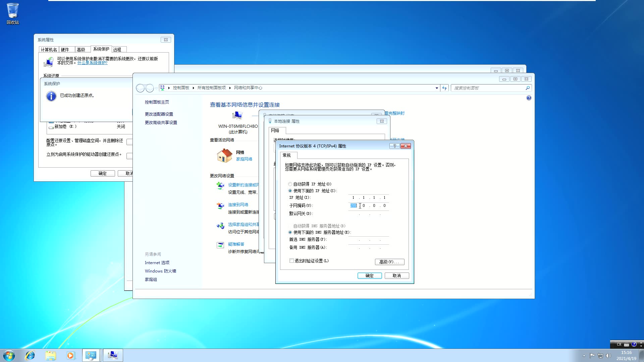The image size is (644, 362).
Task: Click the Control Panel forward button
Action: (x=150, y=88)
